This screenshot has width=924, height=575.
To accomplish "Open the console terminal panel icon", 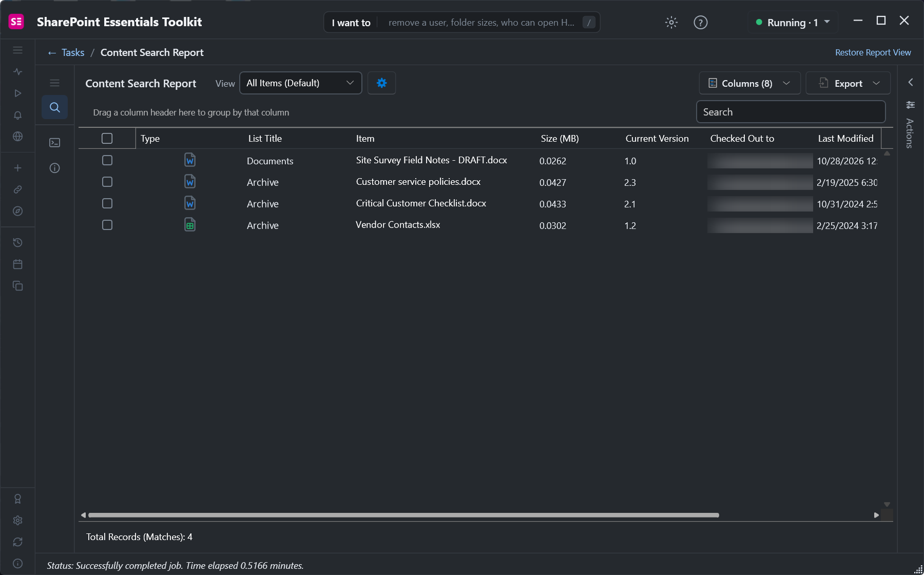I will [x=54, y=143].
